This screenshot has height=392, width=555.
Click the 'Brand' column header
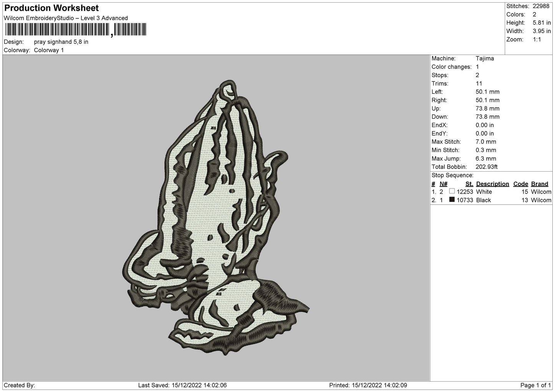[540, 184]
